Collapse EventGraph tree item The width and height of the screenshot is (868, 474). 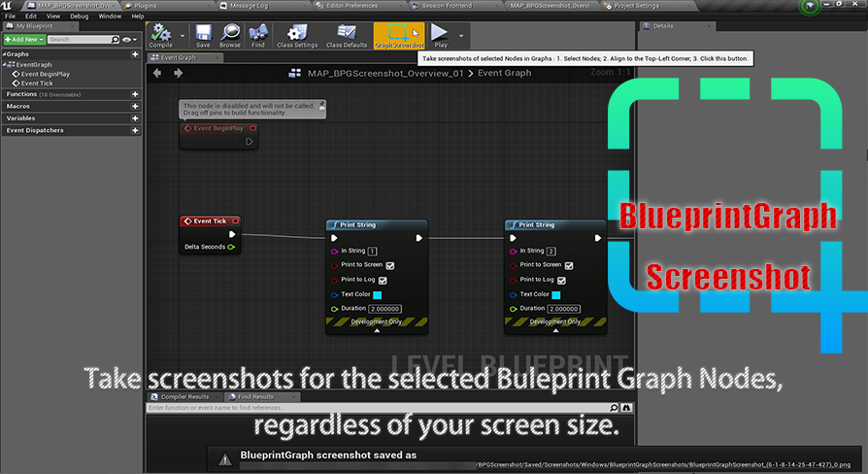click(x=5, y=64)
